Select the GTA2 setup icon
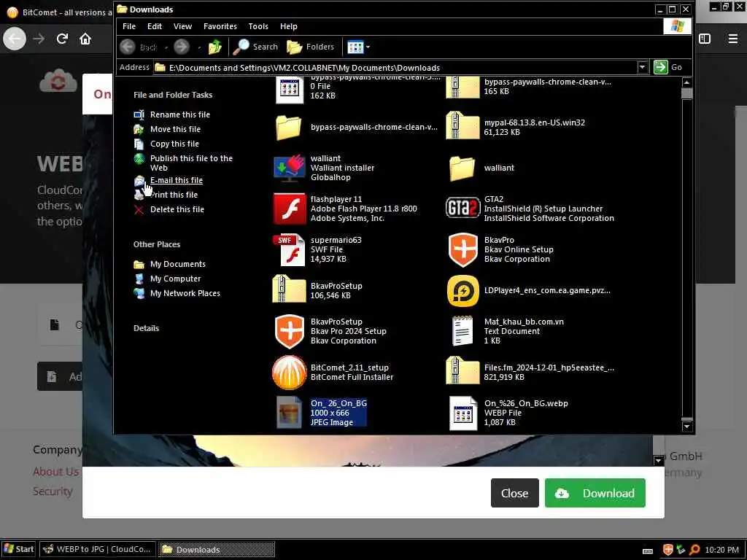The height and width of the screenshot is (560, 747). point(462,209)
